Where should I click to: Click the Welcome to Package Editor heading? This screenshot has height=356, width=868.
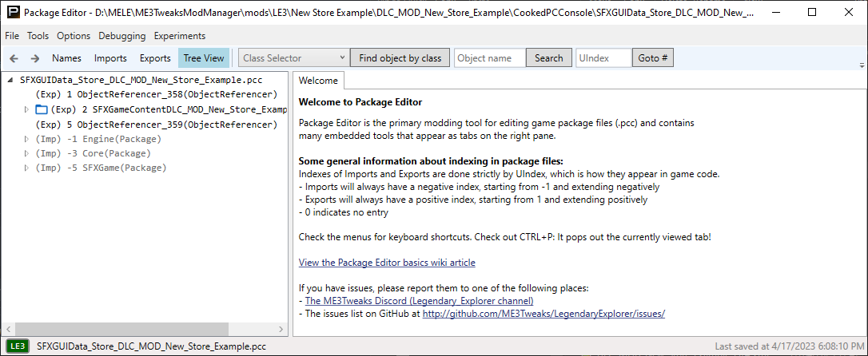tap(360, 101)
